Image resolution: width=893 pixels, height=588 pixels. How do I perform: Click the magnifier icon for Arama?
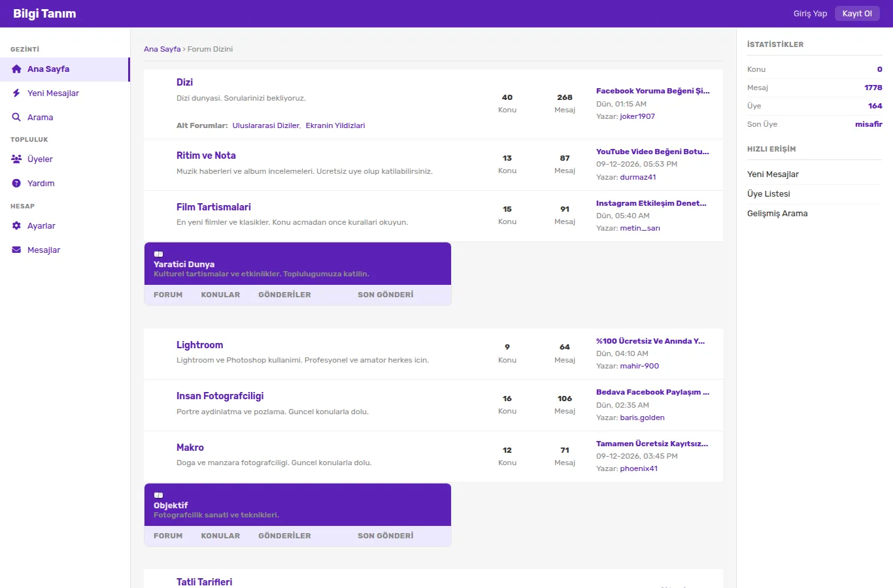point(16,118)
